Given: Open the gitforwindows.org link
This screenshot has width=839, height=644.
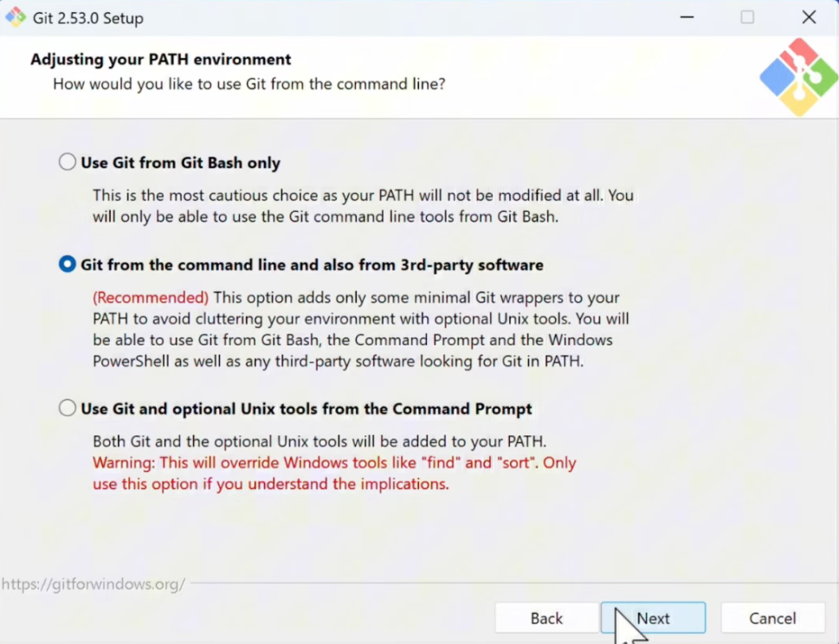Looking at the screenshot, I should point(94,583).
